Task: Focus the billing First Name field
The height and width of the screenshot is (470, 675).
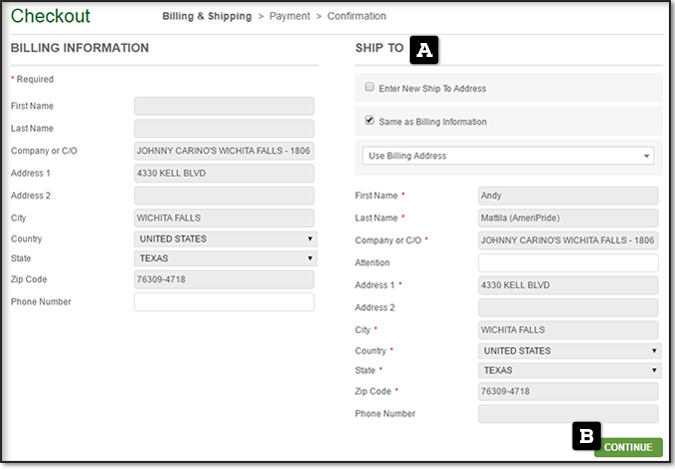Action: (x=224, y=106)
